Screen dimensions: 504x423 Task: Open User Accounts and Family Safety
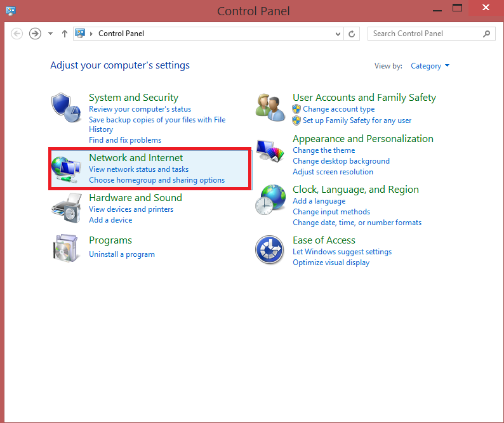364,97
